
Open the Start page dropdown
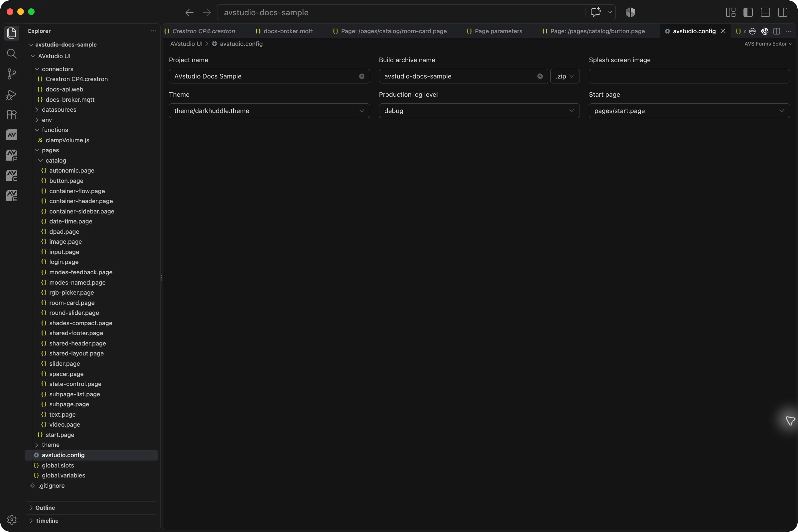pos(689,111)
